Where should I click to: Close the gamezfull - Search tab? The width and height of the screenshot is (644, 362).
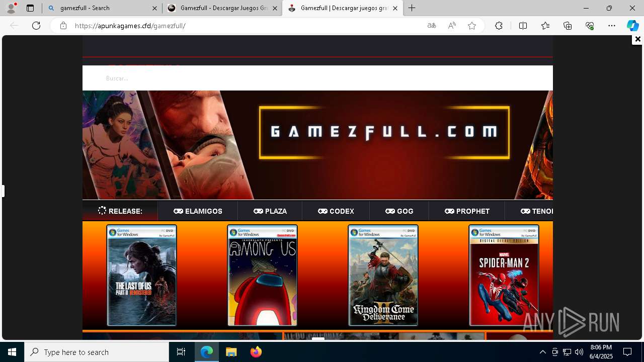tap(154, 8)
